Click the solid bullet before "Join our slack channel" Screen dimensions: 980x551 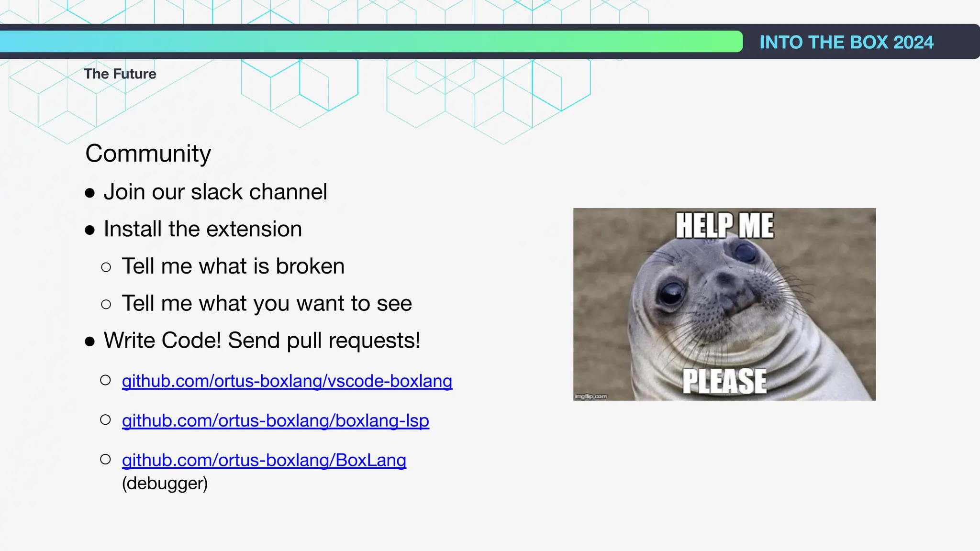[x=89, y=193]
